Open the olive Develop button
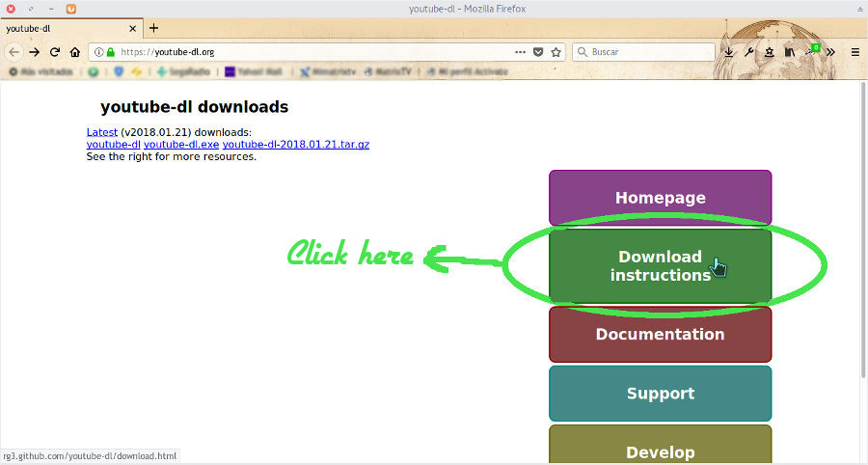This screenshot has width=868, height=465. (660, 445)
